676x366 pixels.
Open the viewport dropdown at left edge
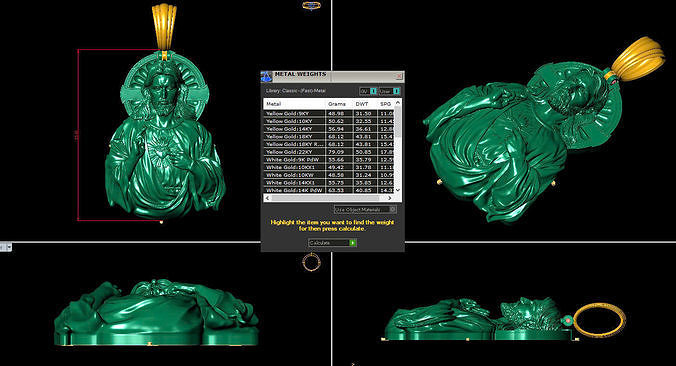pyautogui.click(x=6, y=247)
